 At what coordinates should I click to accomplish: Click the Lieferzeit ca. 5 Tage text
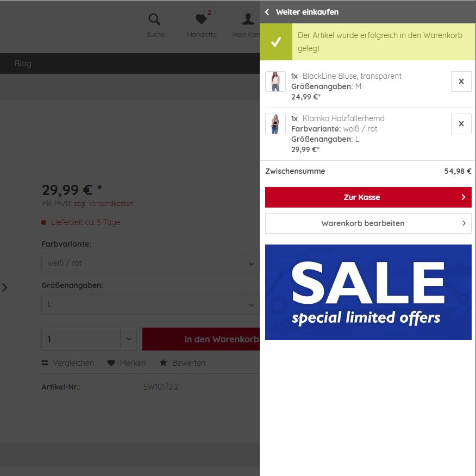point(86,222)
